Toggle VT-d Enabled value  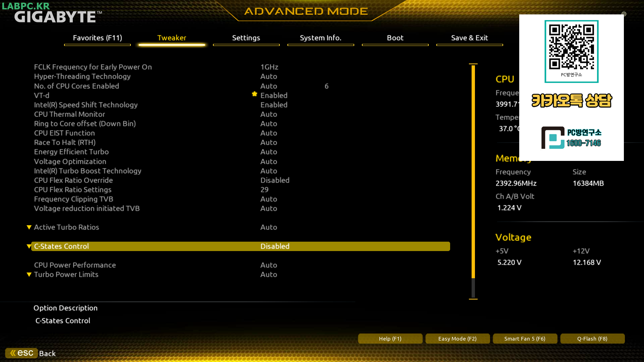click(x=274, y=96)
